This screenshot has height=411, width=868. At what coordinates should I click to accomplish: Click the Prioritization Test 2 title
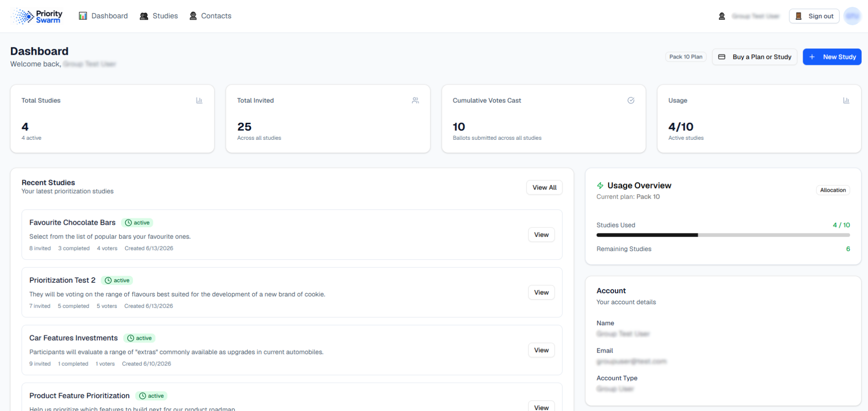[x=63, y=280]
